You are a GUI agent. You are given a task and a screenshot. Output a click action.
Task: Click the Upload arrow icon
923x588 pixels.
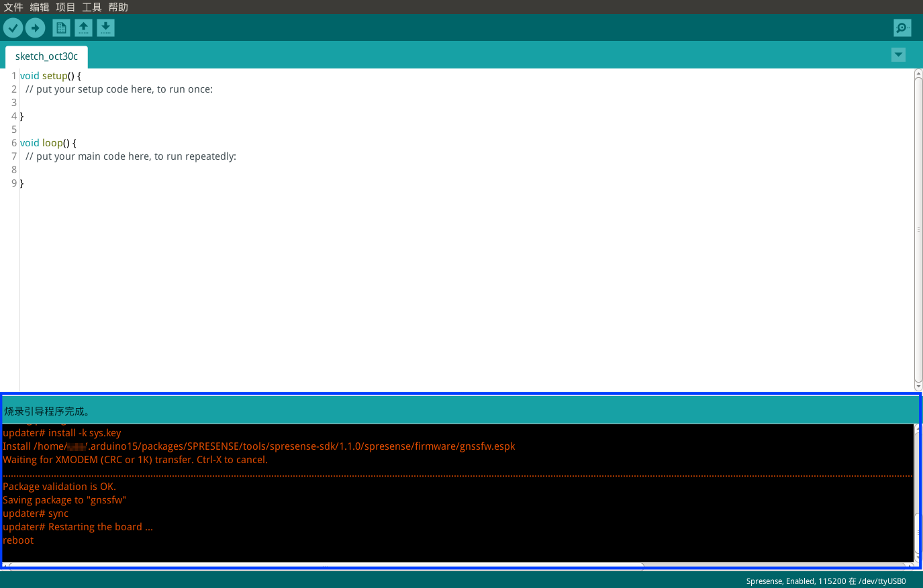[x=35, y=28]
